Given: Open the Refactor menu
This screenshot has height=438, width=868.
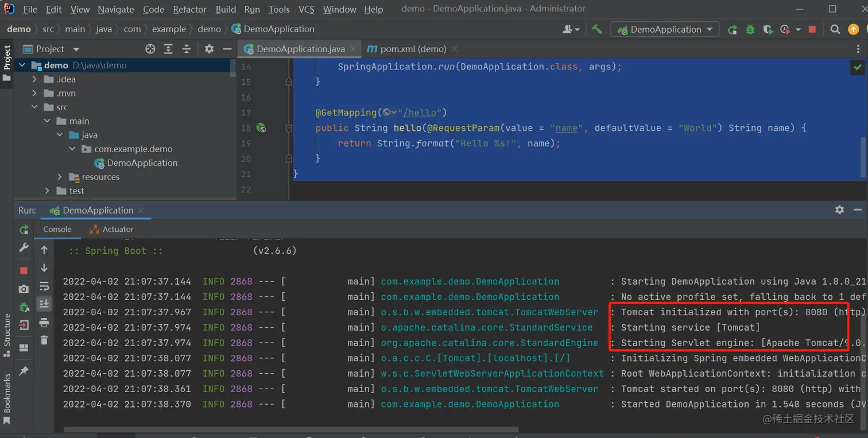Looking at the screenshot, I should click(x=189, y=9).
